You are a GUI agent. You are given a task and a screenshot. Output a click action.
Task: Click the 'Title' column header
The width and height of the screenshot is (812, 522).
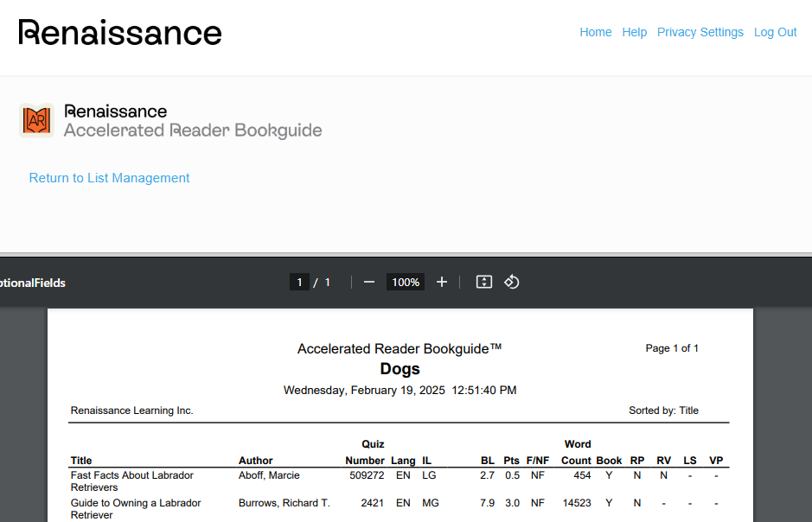pyautogui.click(x=81, y=461)
